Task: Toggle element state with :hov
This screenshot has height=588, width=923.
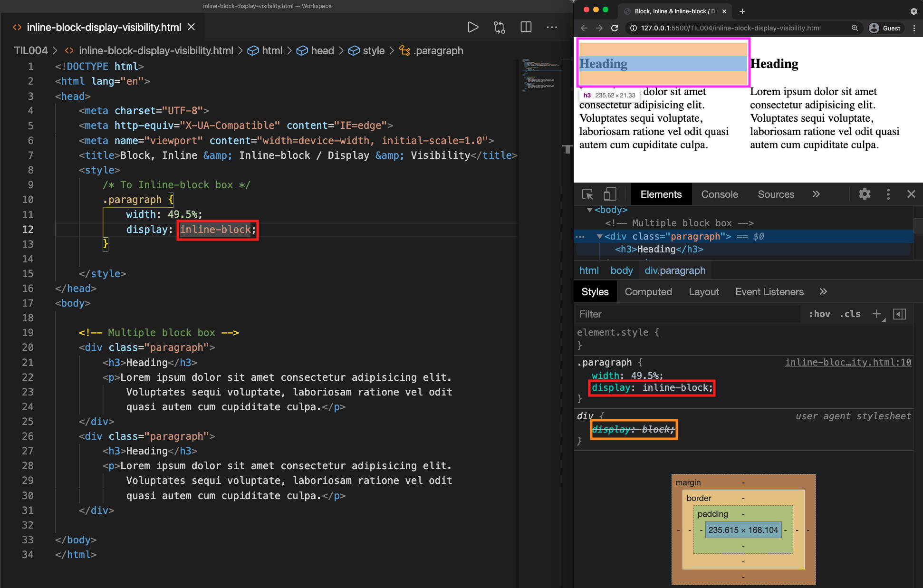Action: 820,314
